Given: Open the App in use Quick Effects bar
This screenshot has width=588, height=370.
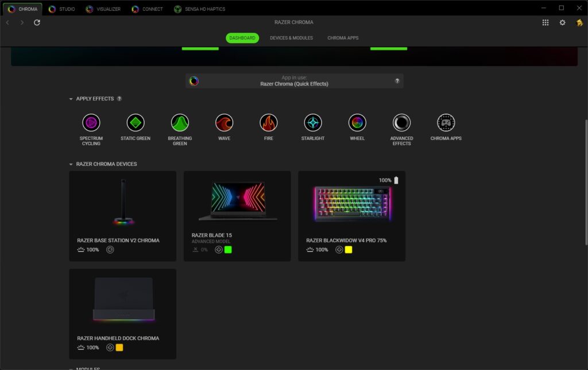Looking at the screenshot, I should [295, 81].
